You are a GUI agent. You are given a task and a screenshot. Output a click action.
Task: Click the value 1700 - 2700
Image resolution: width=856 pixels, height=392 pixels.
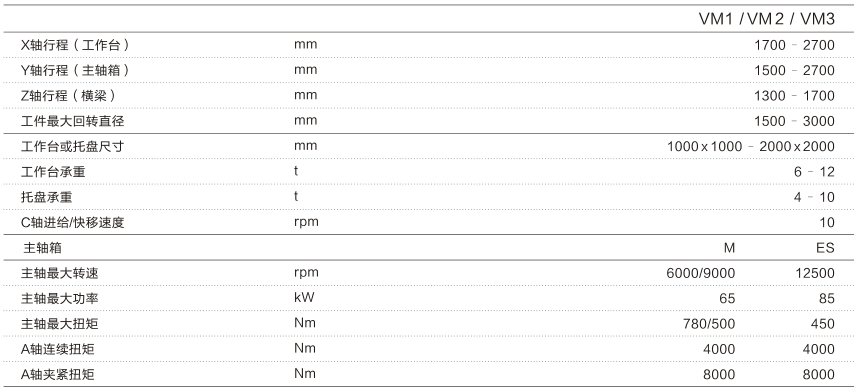[x=794, y=45]
